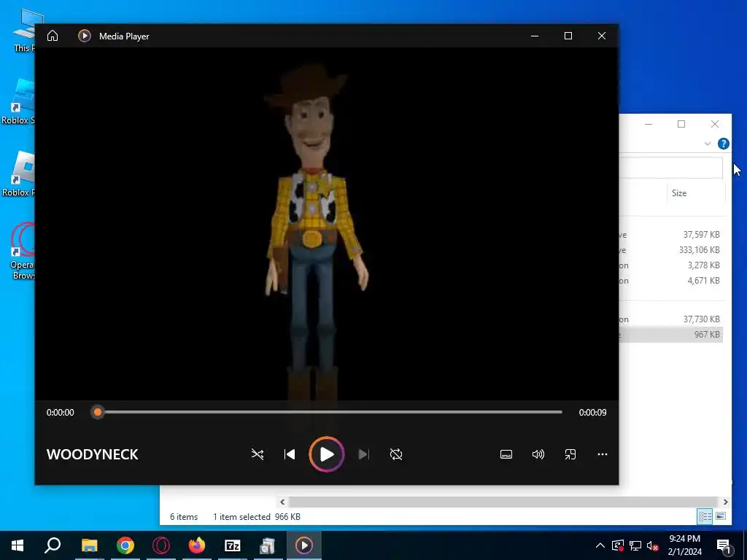Launch Google Chrome from the taskbar
The width and height of the screenshot is (747, 560).
(125, 545)
